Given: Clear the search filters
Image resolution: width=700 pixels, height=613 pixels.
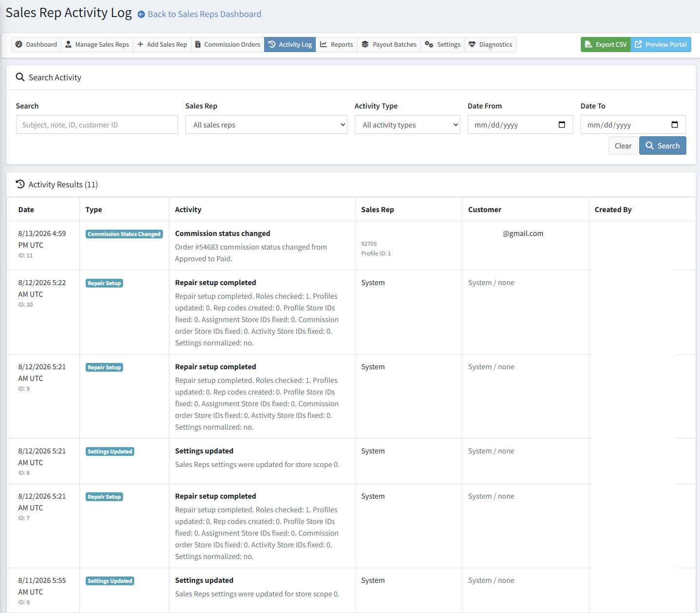Looking at the screenshot, I should tap(623, 145).
